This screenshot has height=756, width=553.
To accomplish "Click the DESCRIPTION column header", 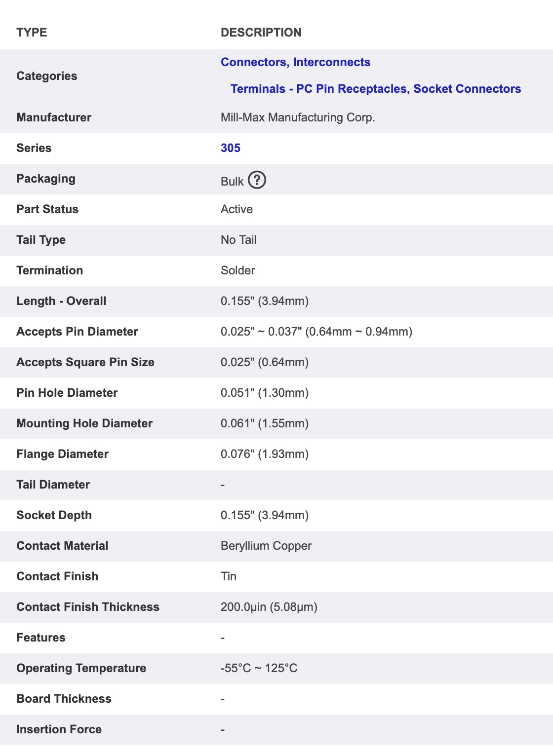I will [261, 33].
